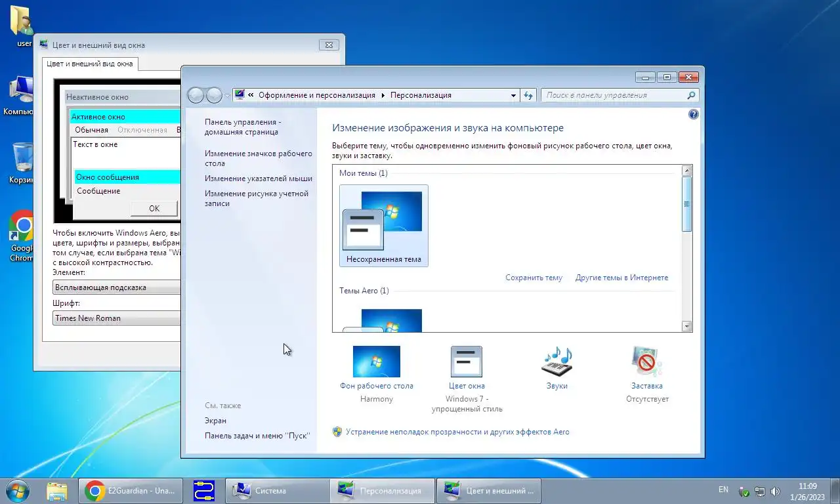Click the shield icon beside Aero troubleshooting link

[337, 432]
